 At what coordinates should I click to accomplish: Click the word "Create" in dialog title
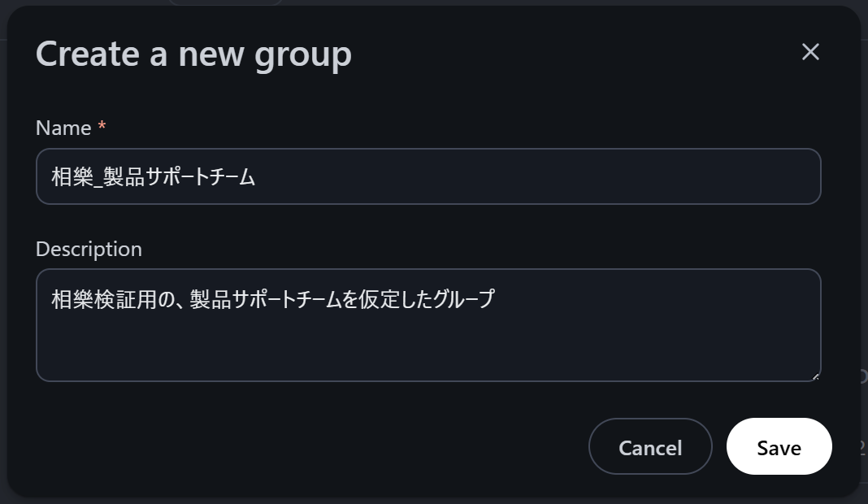tap(87, 54)
